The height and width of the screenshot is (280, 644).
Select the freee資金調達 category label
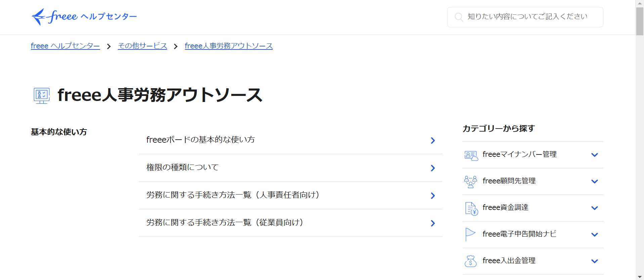click(506, 207)
